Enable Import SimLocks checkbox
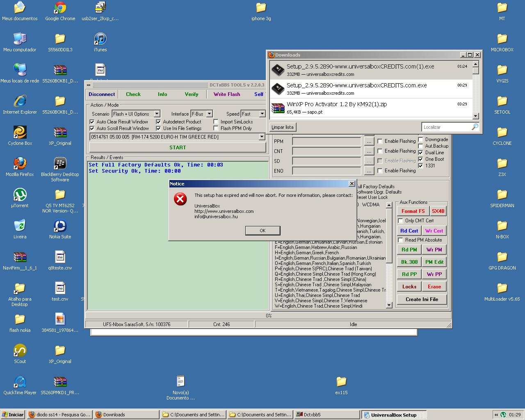 click(x=216, y=122)
